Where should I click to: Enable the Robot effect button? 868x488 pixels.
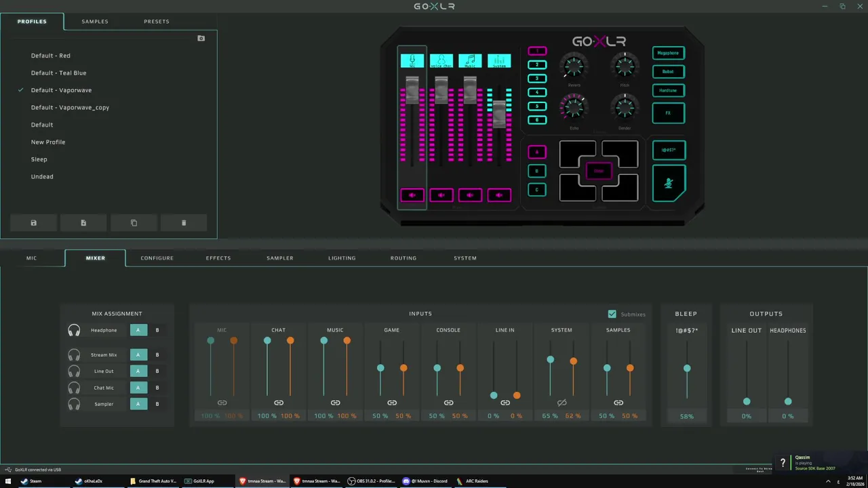tap(668, 71)
